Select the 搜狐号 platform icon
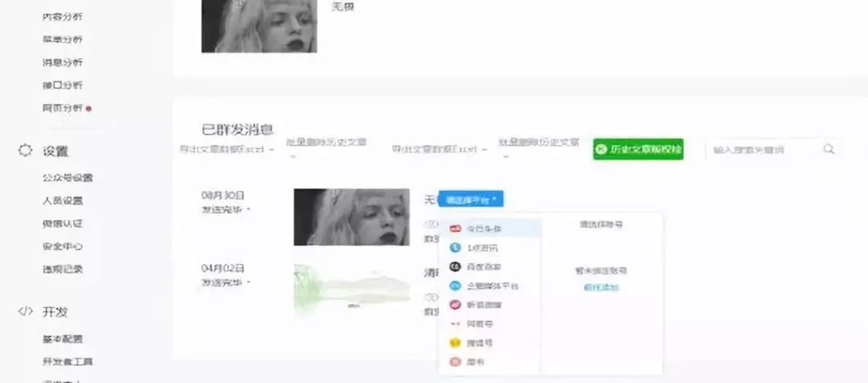 coord(456,343)
